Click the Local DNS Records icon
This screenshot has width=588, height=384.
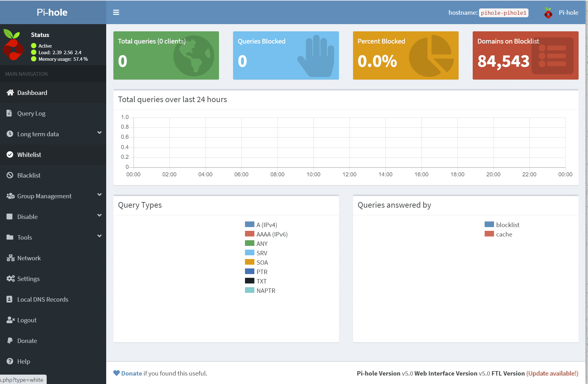pos(10,299)
